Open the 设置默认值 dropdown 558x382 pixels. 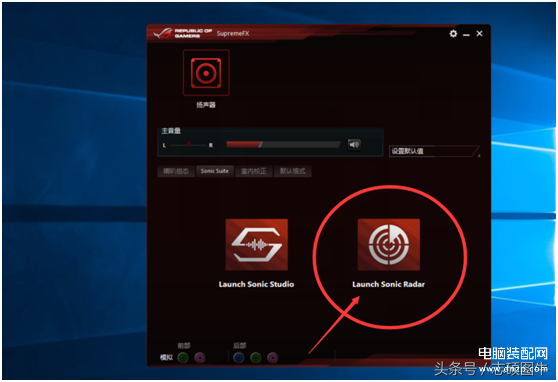pyautogui.click(x=434, y=151)
